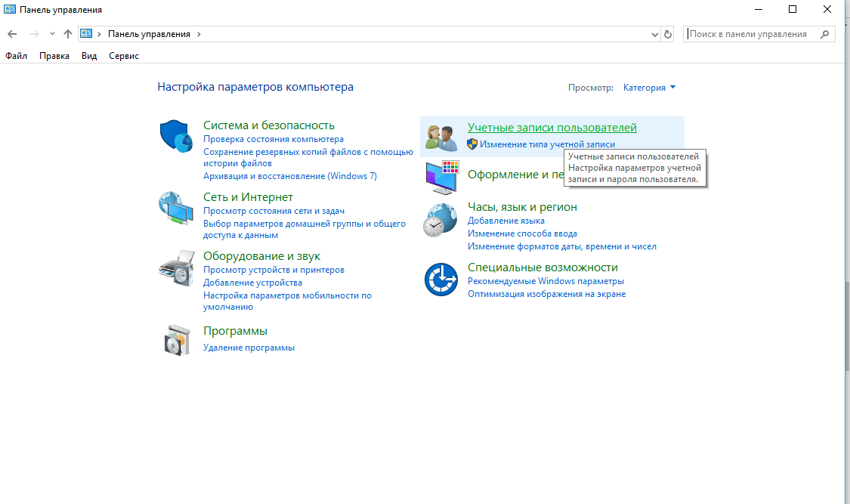
Task: Open Оборудование и звук category
Action: pyautogui.click(x=262, y=256)
